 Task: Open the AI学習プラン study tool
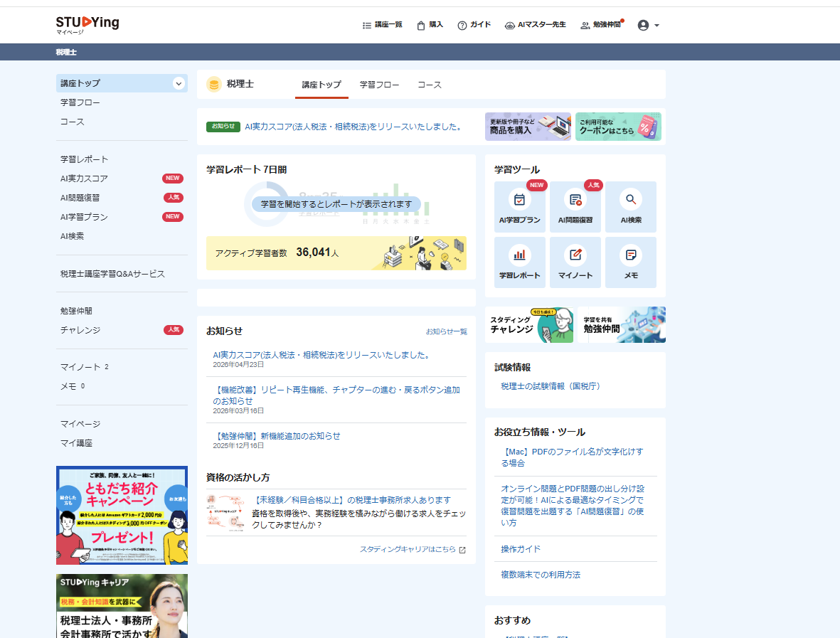click(x=520, y=207)
